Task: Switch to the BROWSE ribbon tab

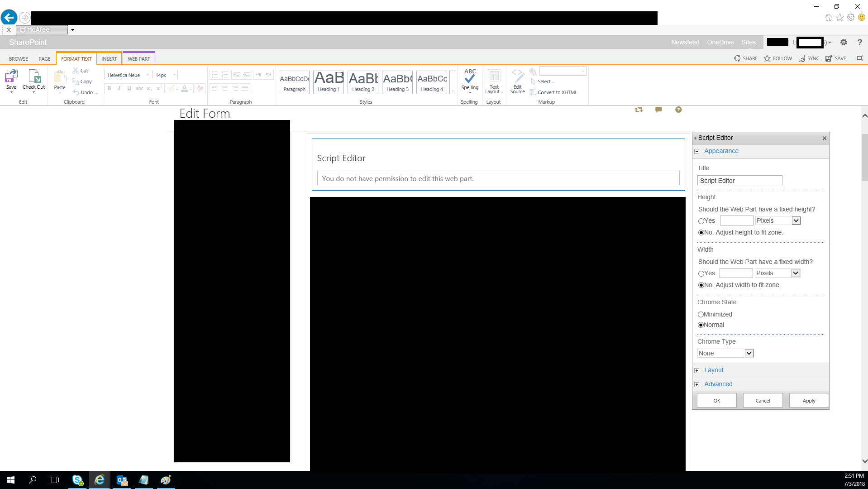Action: coord(19,59)
